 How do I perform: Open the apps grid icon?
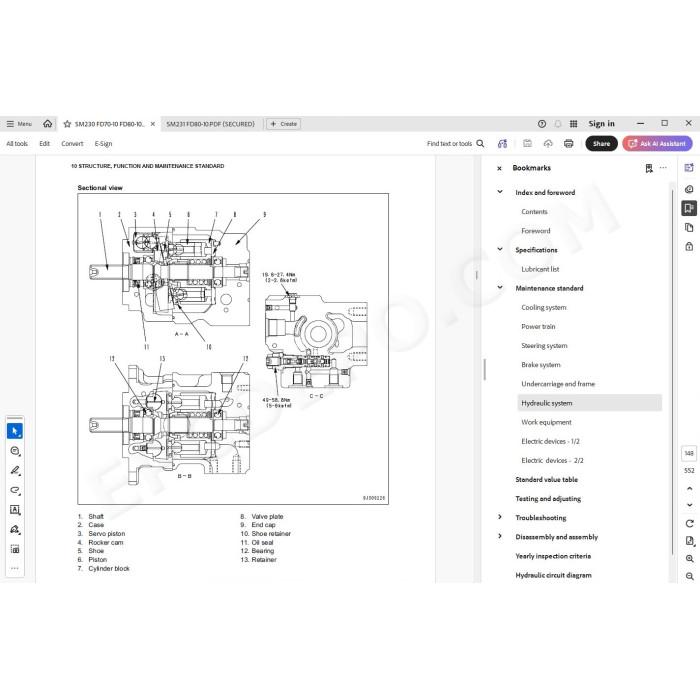pos(574,124)
